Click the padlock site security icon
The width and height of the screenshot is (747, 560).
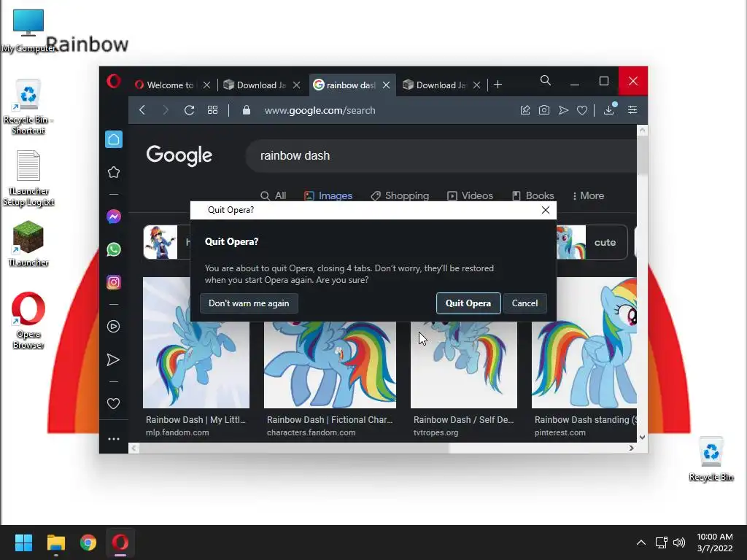247,110
